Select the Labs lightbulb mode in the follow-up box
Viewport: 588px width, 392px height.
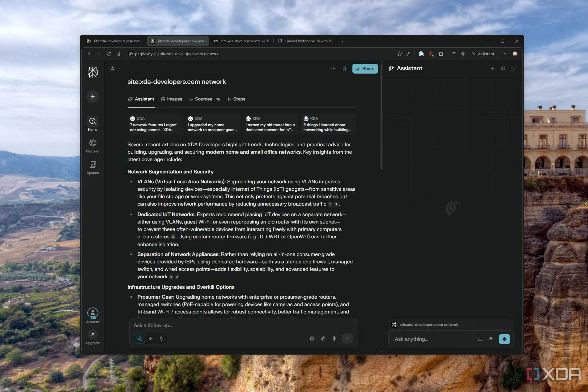point(162,339)
